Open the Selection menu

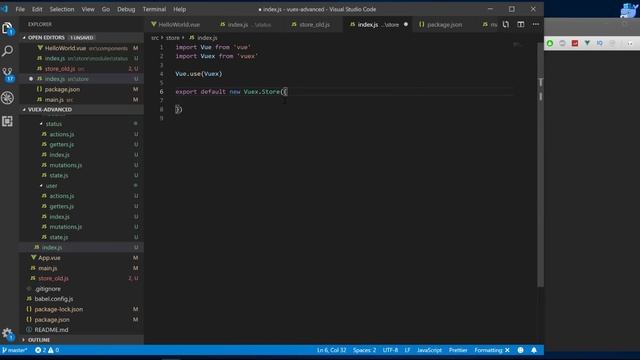[62, 9]
